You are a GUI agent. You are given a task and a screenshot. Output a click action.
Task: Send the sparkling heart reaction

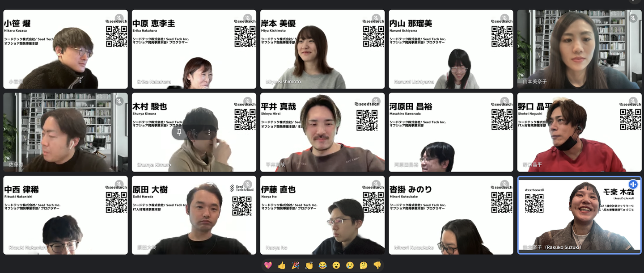click(x=268, y=265)
